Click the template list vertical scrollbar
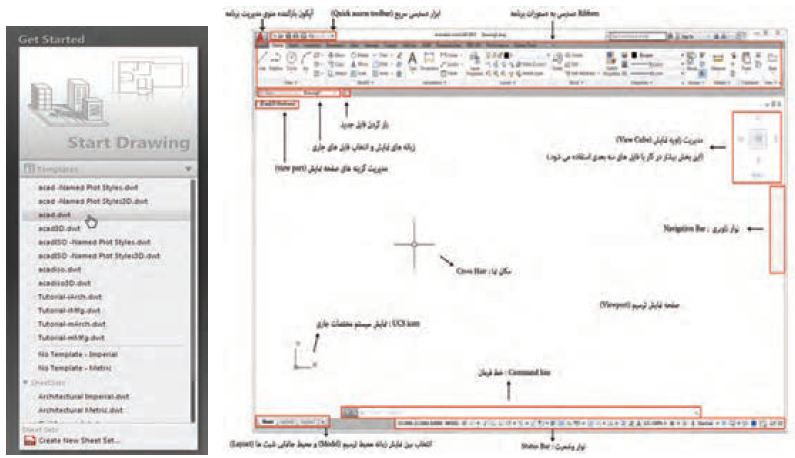 click(x=193, y=300)
